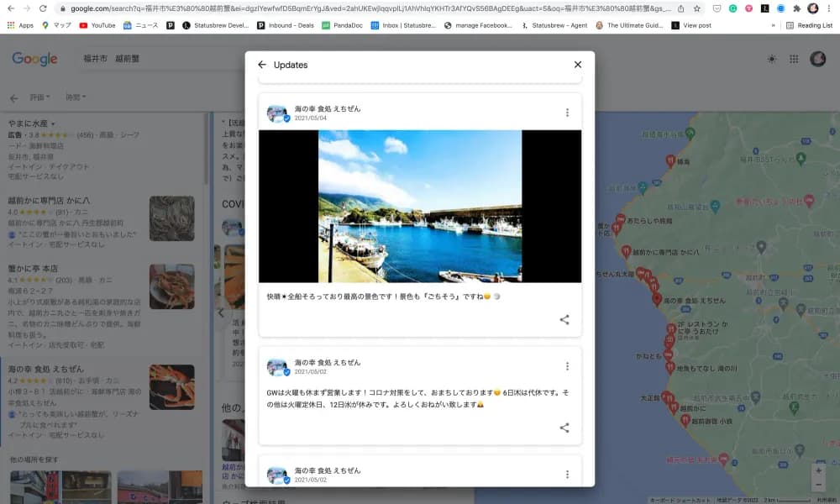The height and width of the screenshot is (504, 840).
Task: Bookmark this page with star icon
Action: [696, 8]
